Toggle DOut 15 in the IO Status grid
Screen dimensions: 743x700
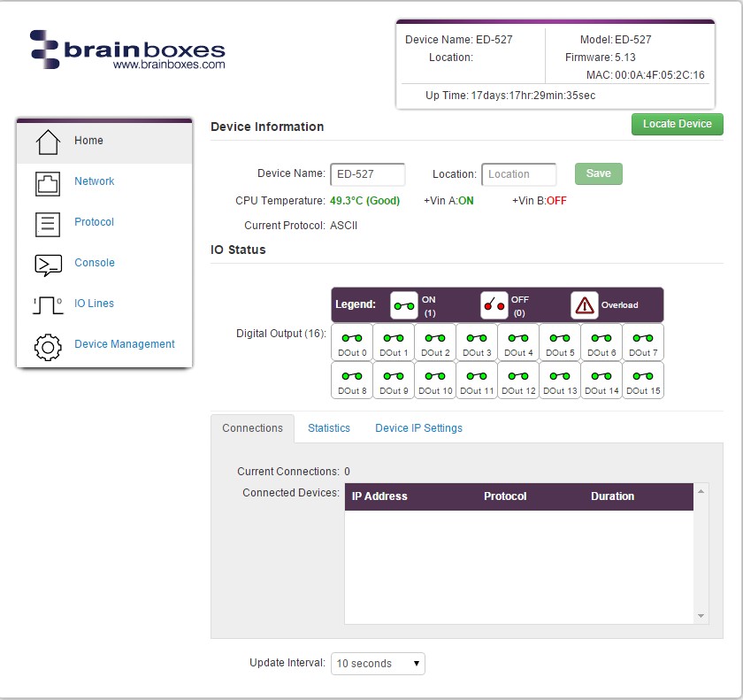pyautogui.click(x=643, y=380)
